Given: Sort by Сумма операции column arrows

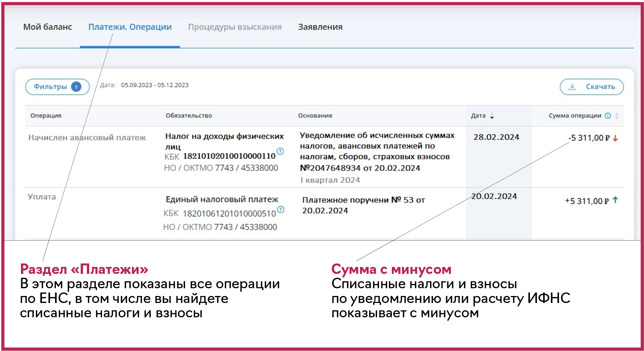Looking at the screenshot, I should coord(617,116).
